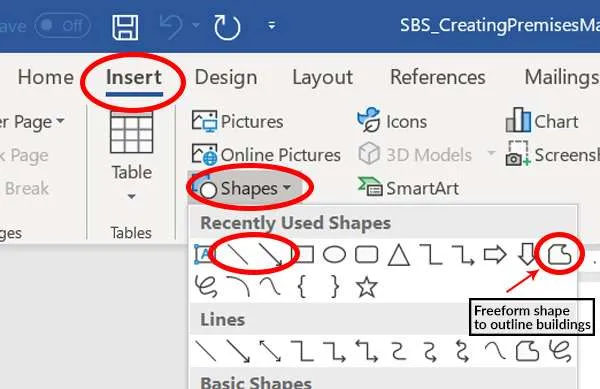This screenshot has height=389, width=600.
Task: Select the Right Brace shape
Action: tap(334, 287)
